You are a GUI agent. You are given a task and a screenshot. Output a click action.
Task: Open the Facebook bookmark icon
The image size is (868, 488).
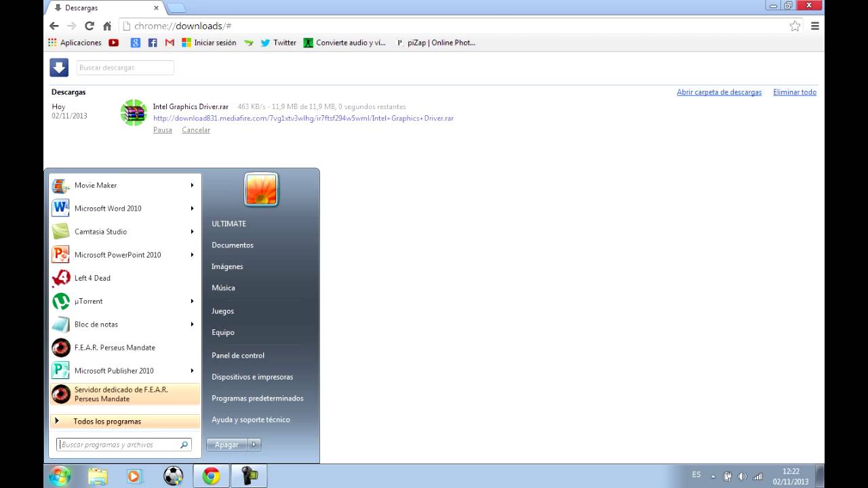[153, 43]
